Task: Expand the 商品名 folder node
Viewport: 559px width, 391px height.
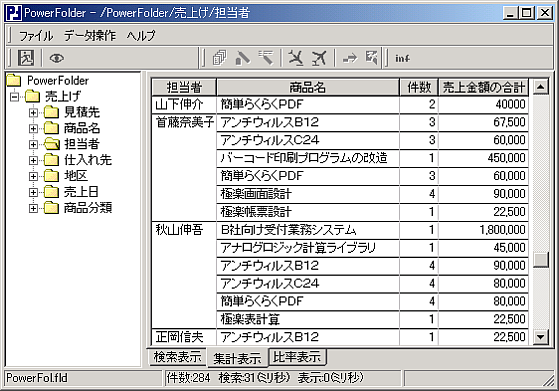Action: pyautogui.click(x=33, y=128)
